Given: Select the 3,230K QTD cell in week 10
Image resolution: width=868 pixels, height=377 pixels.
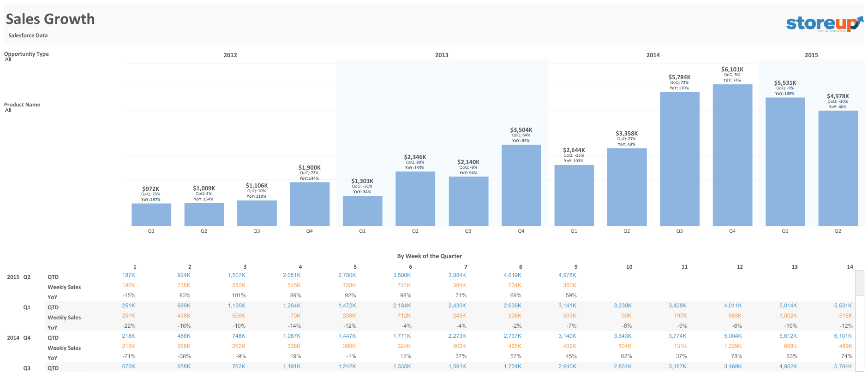Looking at the screenshot, I should click(623, 306).
